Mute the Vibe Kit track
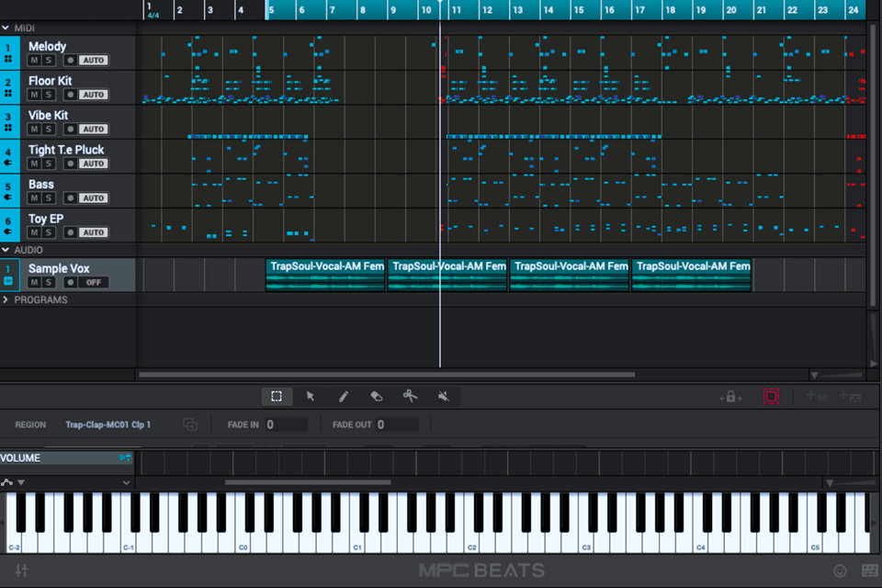This screenshot has height=588, width=882. coord(34,129)
